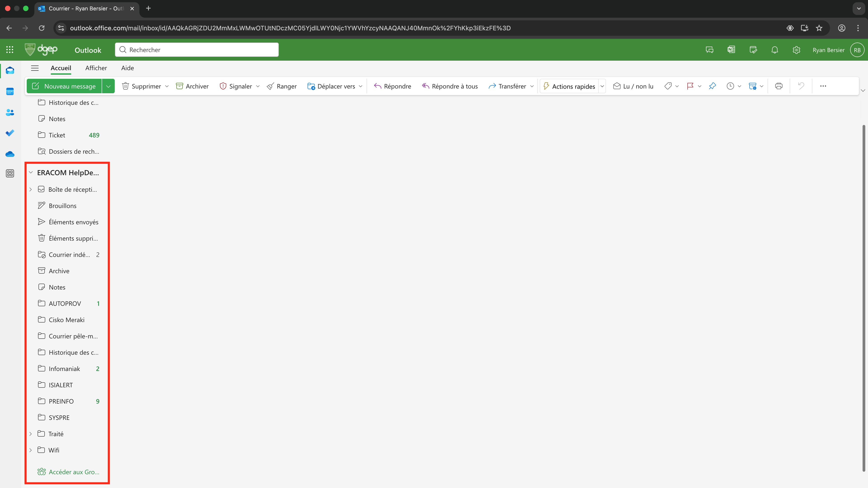
Task: Click the Print icon in toolbar
Action: pos(778,86)
